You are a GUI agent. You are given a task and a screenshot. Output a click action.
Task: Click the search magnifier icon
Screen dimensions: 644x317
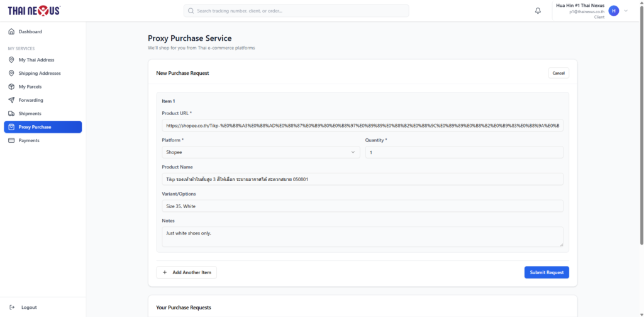click(191, 11)
